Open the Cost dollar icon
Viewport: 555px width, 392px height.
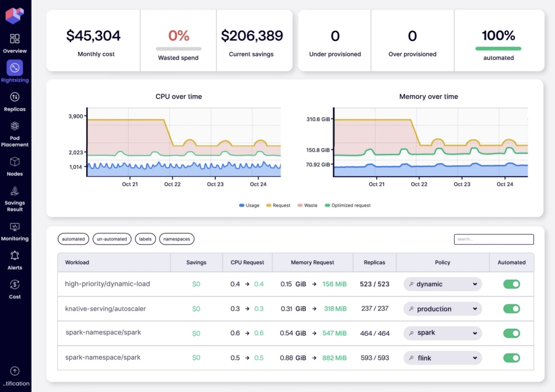pyautogui.click(x=15, y=285)
